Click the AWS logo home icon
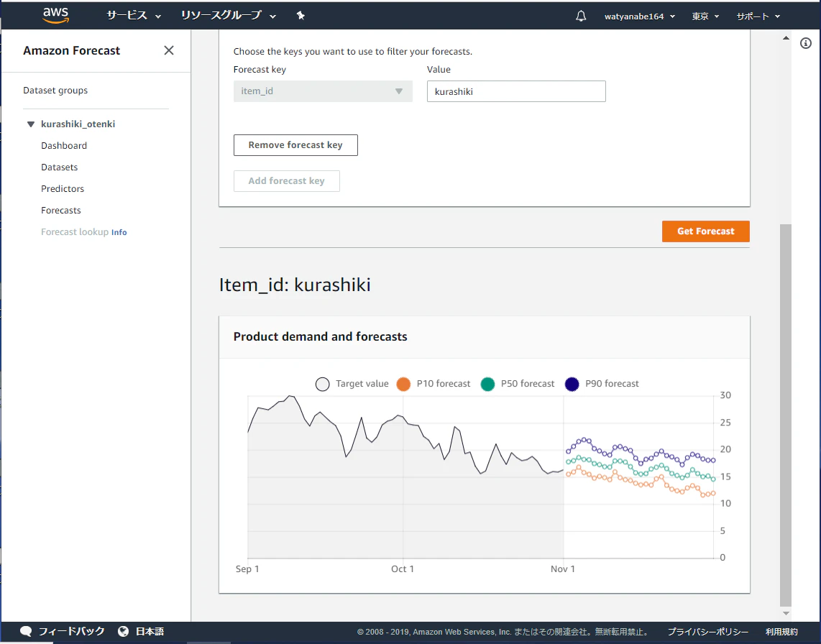 (x=55, y=15)
